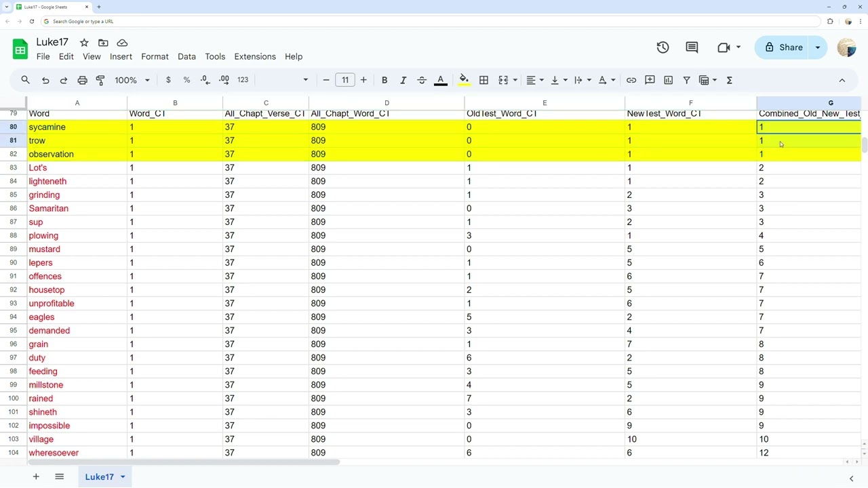Image resolution: width=868 pixels, height=488 pixels.
Task: Open the functions sigma icon
Action: (x=730, y=80)
